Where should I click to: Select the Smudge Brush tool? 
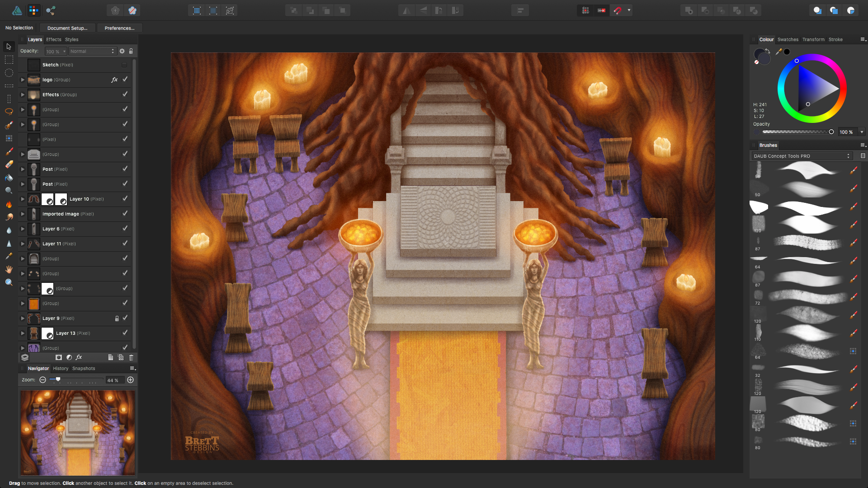pos(9,217)
